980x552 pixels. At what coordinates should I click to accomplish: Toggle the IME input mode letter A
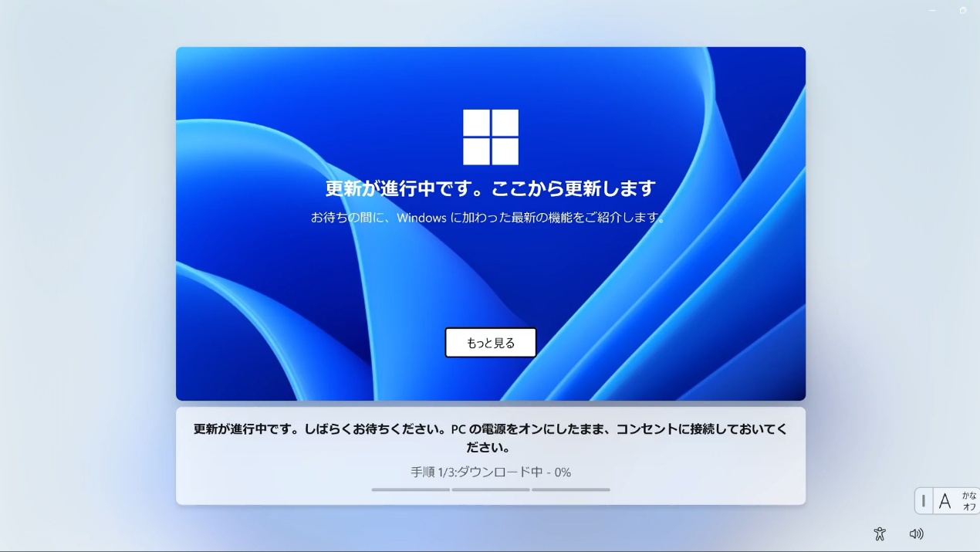pos(945,501)
